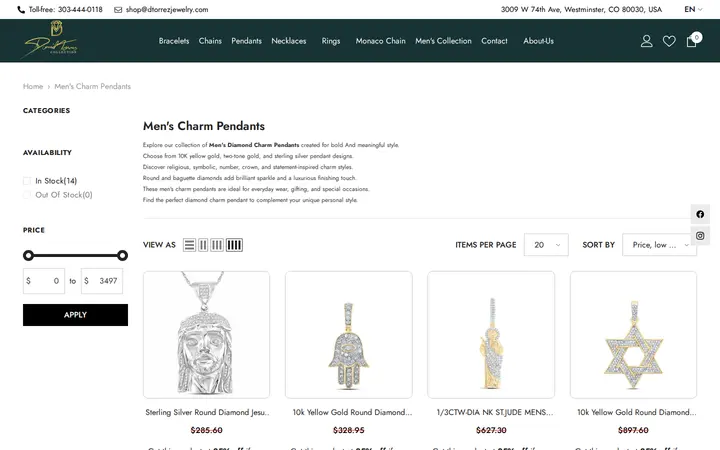Click the maximum price slider handle
The height and width of the screenshot is (450, 720).
122,255
